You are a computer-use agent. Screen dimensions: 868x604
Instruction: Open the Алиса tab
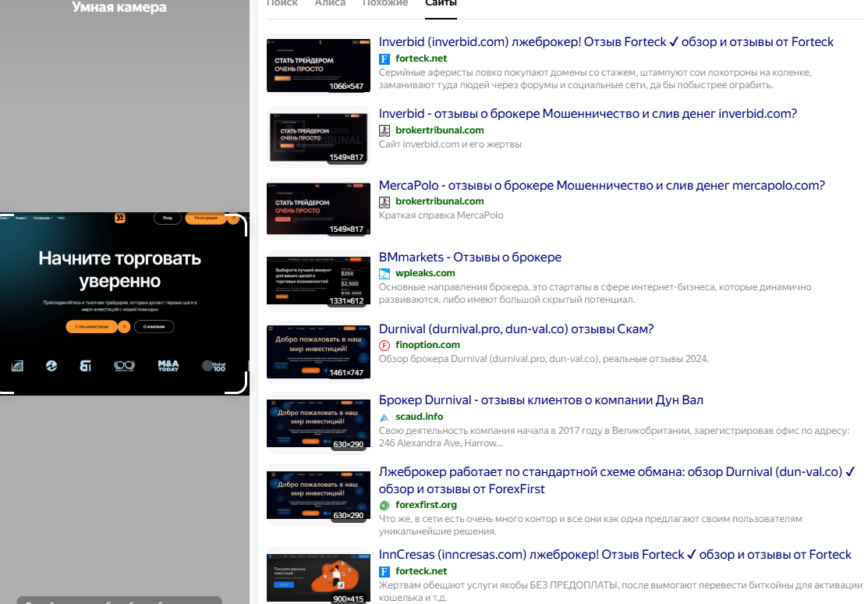[x=330, y=3]
